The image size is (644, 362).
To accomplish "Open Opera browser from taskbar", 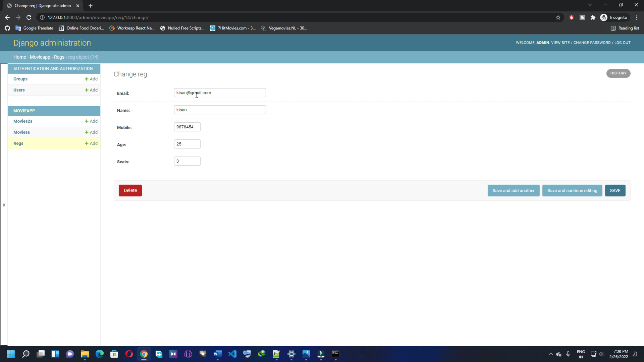I will coord(129,354).
